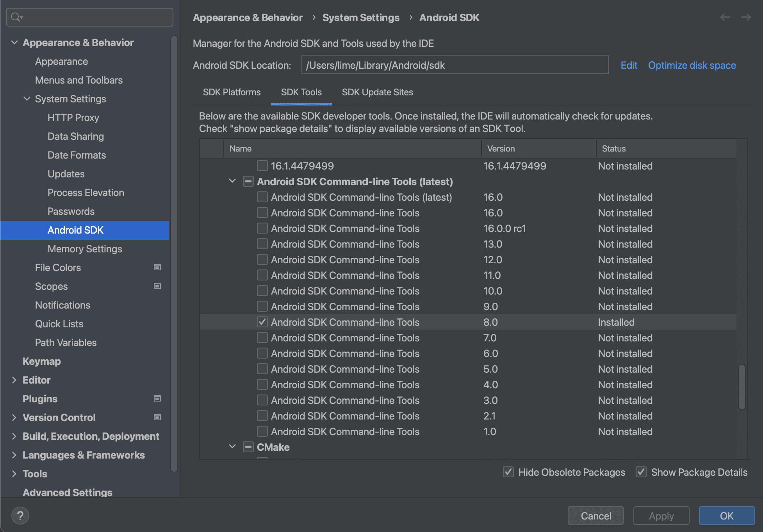Viewport: 763px width, 532px height.
Task: Open the Quick Lists page
Action: [59, 324]
